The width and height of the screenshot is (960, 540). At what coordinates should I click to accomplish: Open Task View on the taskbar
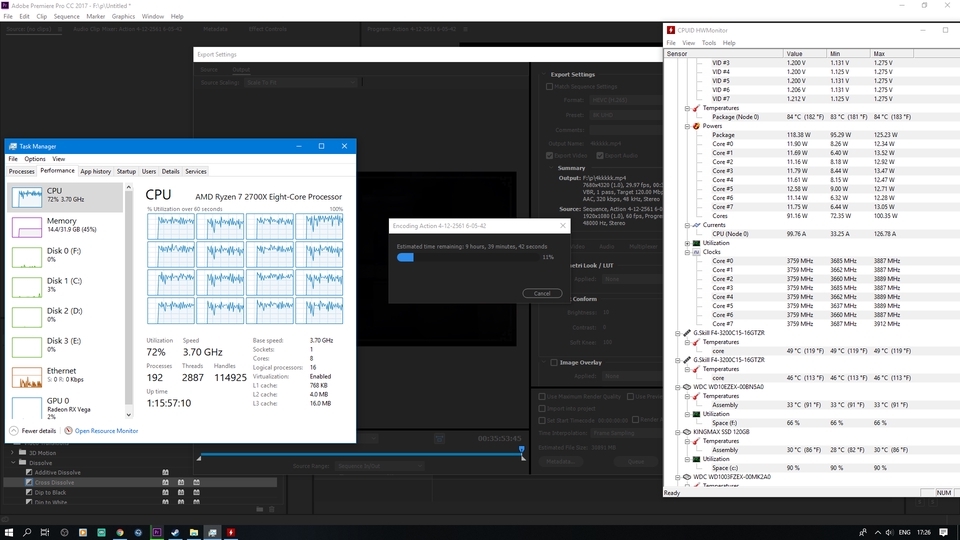[x=45, y=532]
